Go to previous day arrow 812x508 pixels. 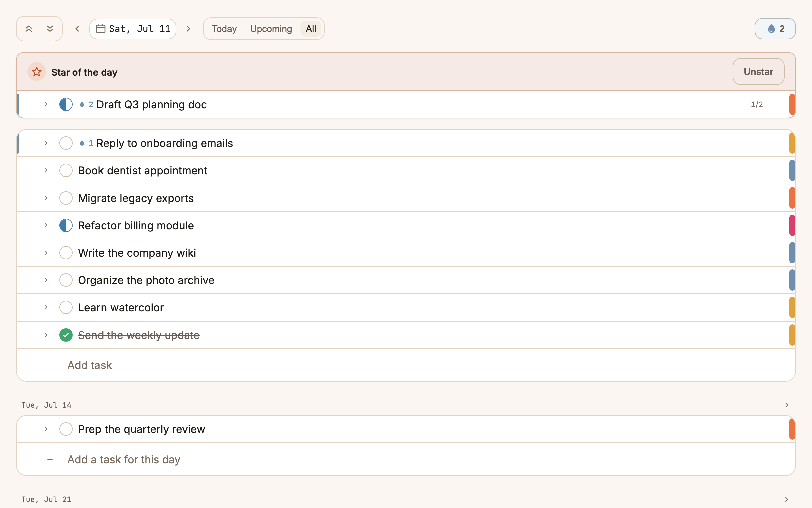(x=77, y=29)
